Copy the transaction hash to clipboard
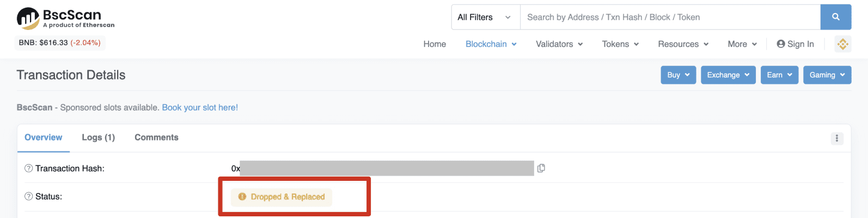Screen dimensions: 868x218 click(541, 168)
